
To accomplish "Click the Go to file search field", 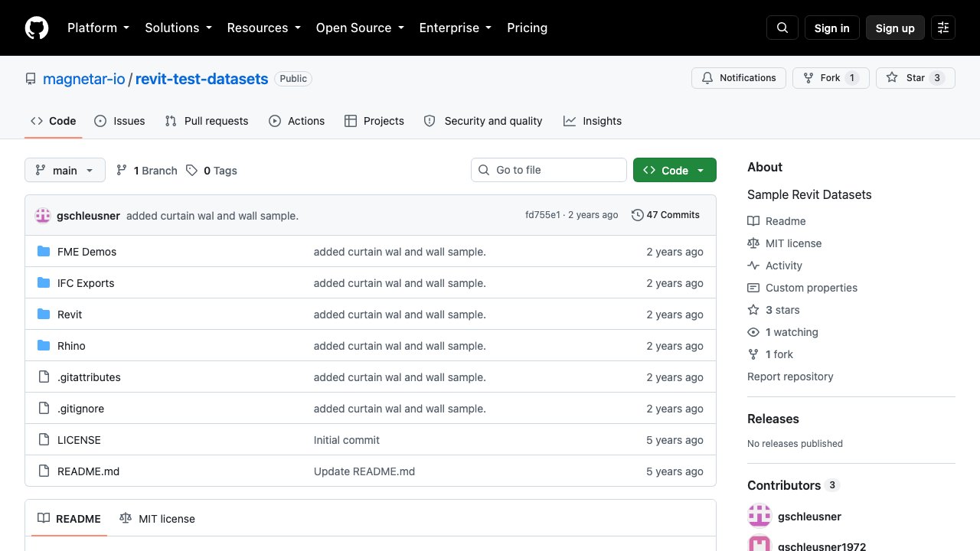I will tap(549, 170).
